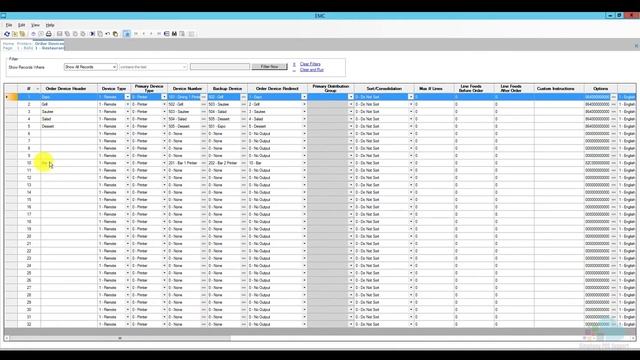Click the Undo arrow icon in toolbar
This screenshot has width=640, height=360.
pyautogui.click(x=108, y=34)
